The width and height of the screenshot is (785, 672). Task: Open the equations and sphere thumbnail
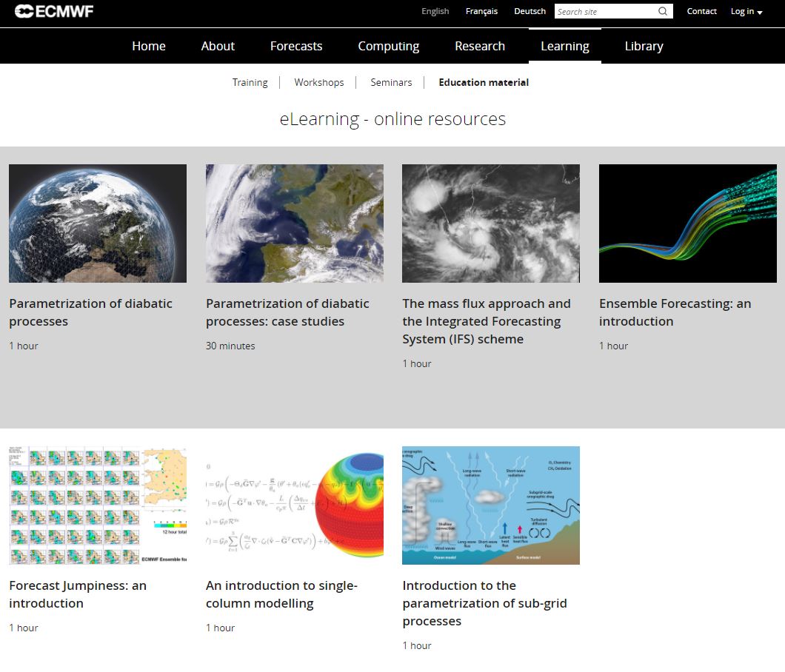295,505
